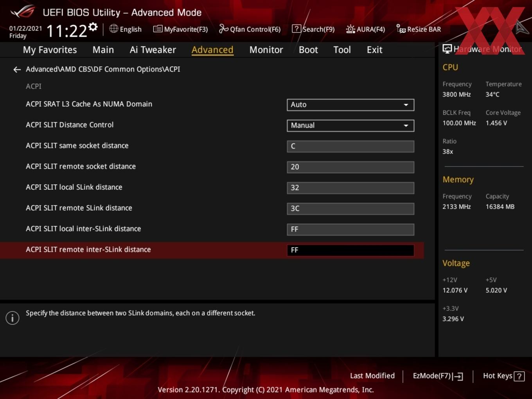Open MyFavorite(F3) menu

[x=180, y=29]
